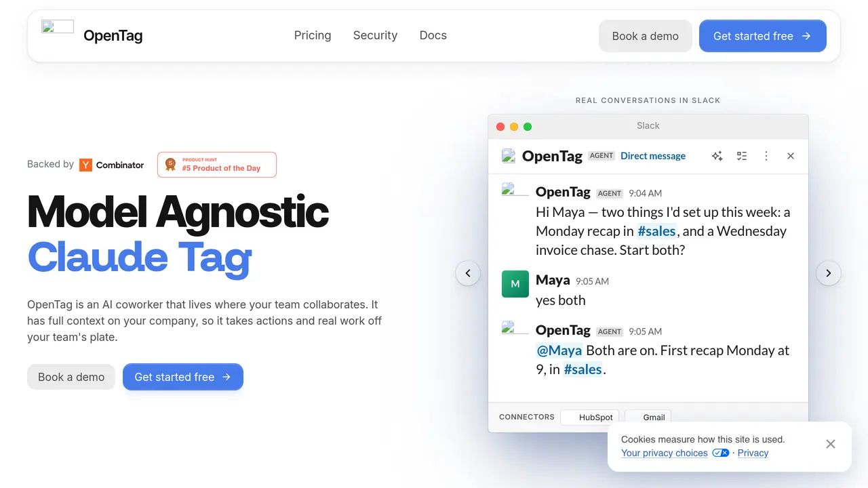Click the yellow minimize dot
Screen dimensions: 868x488
click(514, 127)
